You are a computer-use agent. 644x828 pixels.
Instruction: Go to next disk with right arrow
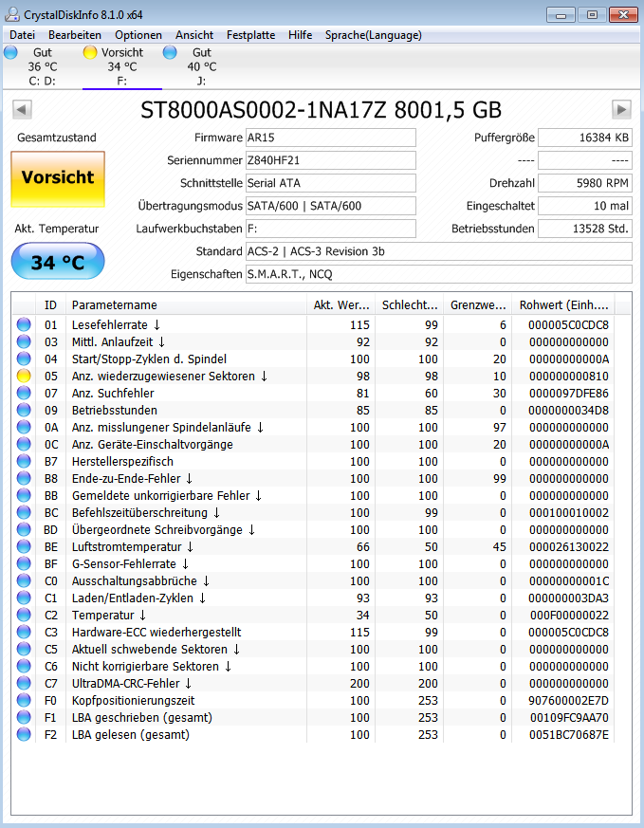pos(621,110)
